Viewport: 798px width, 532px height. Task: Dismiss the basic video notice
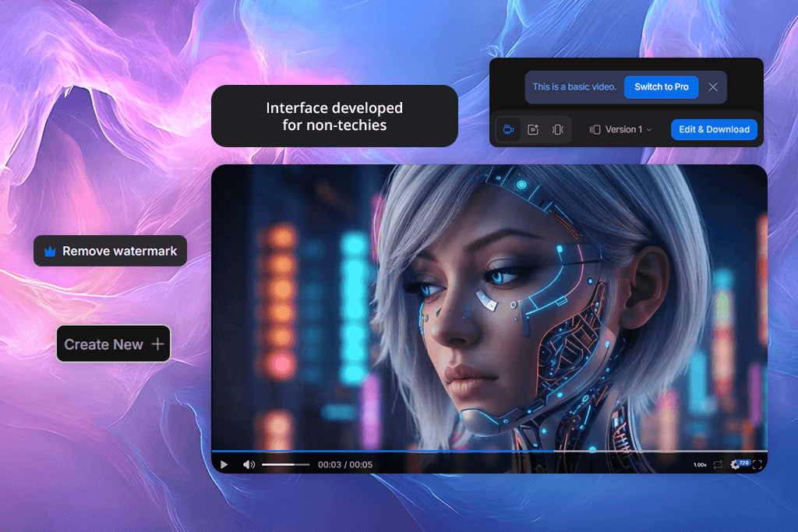(712, 87)
